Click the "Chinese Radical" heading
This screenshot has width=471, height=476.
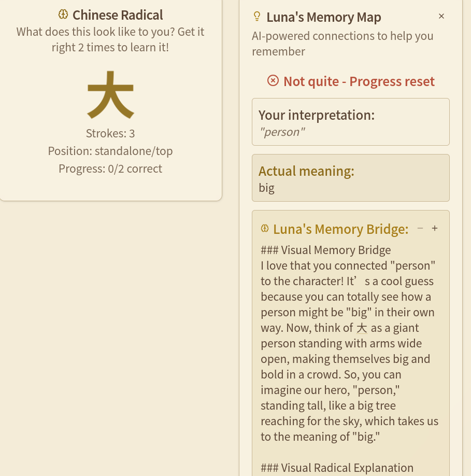[x=118, y=15]
